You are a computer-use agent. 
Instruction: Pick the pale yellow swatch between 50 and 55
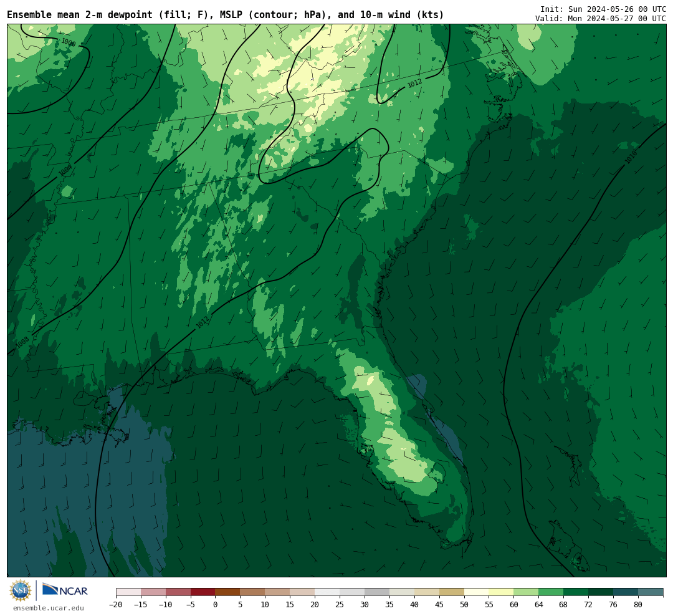tap(477, 592)
